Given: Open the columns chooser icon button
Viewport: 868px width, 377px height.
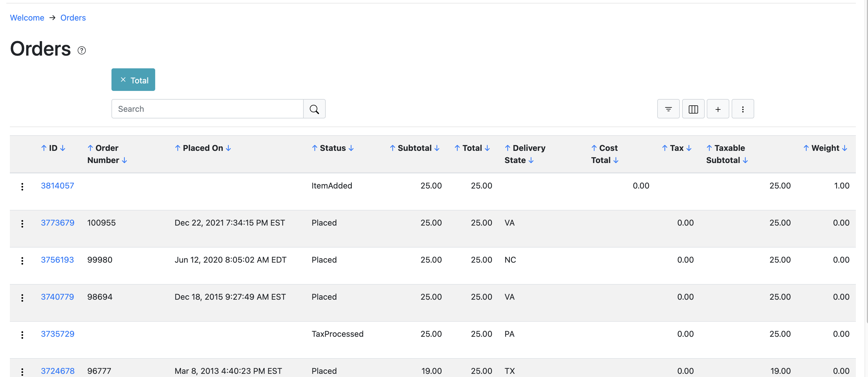Looking at the screenshot, I should pos(693,109).
